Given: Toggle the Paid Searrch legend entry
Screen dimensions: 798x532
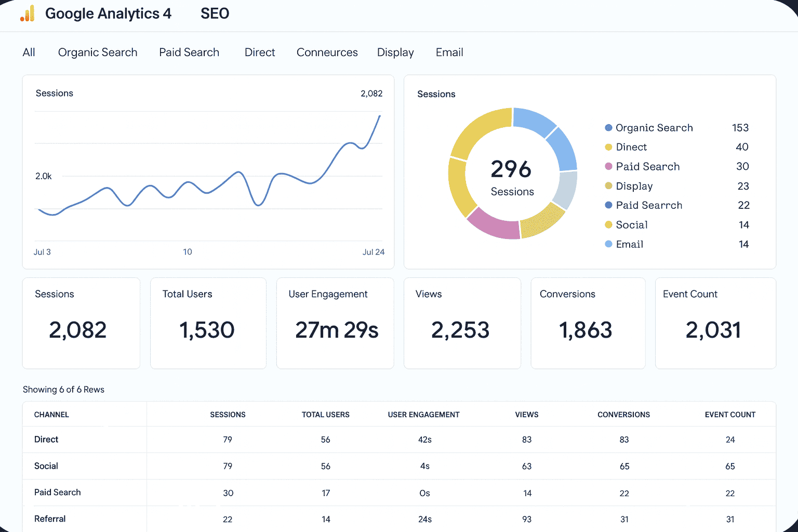Looking at the screenshot, I should click(x=649, y=205).
